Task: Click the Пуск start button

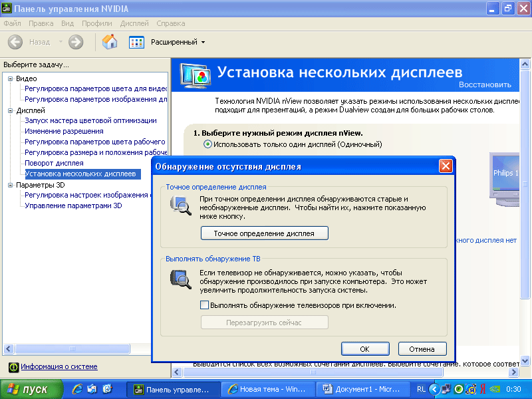Action: (31, 389)
